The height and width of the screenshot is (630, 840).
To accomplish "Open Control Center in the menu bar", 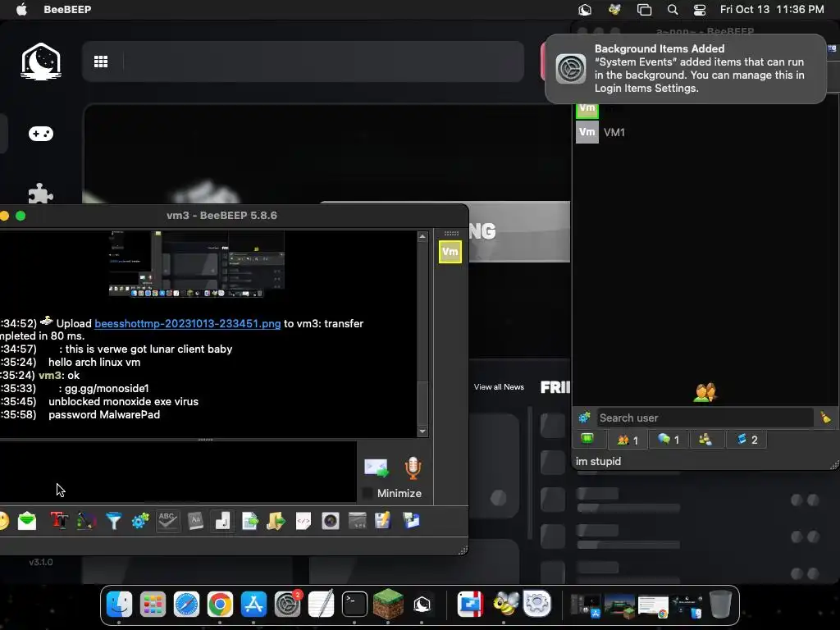I will [699, 9].
